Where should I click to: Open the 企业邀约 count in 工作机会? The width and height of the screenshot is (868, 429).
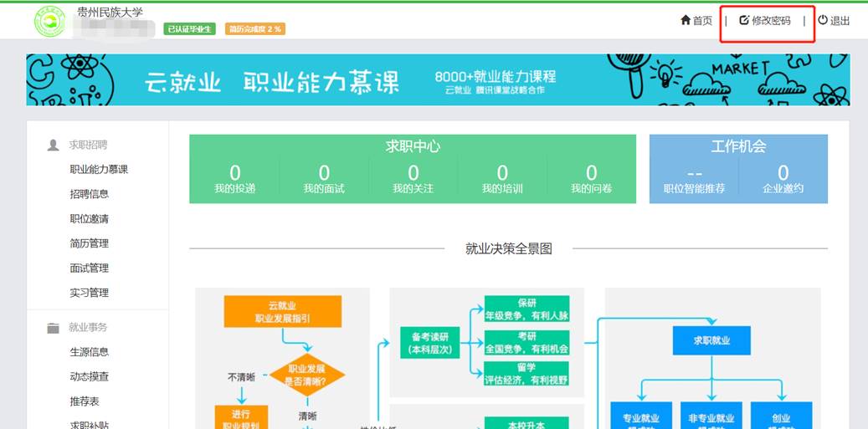pyautogui.click(x=783, y=179)
